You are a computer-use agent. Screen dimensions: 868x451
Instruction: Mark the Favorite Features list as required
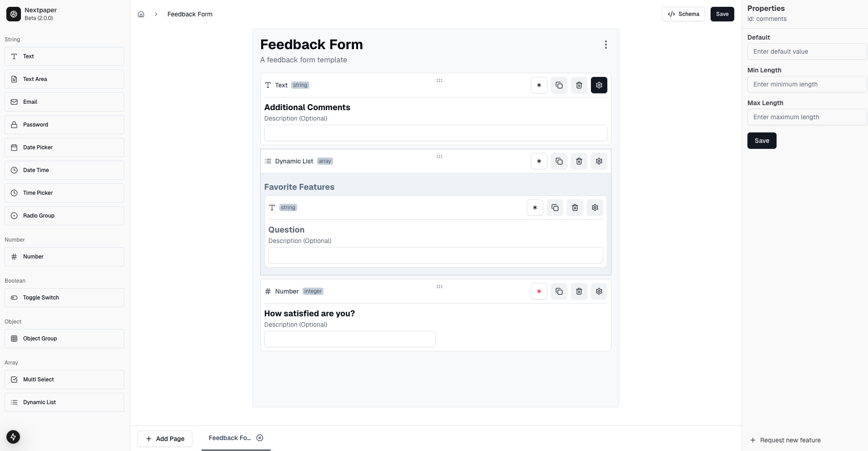539,161
